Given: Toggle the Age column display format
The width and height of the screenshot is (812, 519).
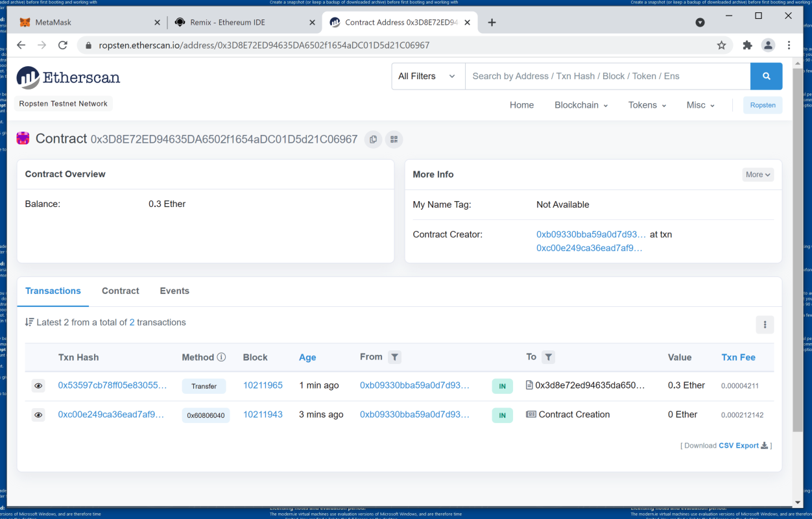Looking at the screenshot, I should [307, 357].
